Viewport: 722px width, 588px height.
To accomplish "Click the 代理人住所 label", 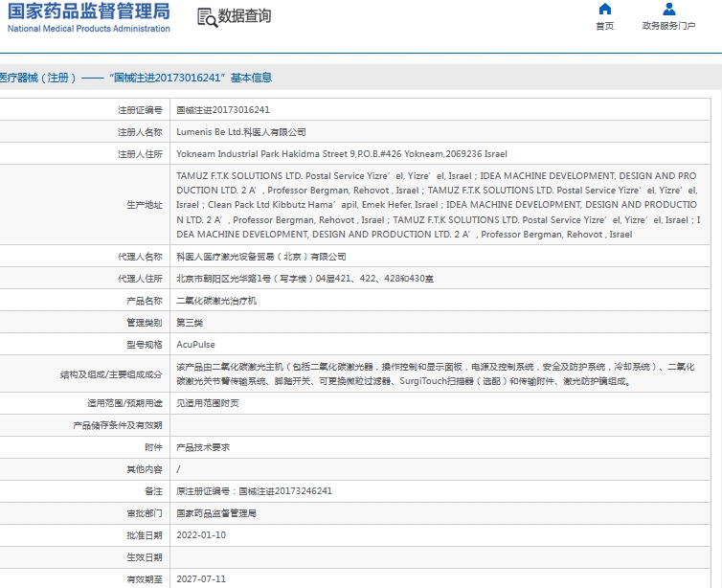I will coord(140,279).
